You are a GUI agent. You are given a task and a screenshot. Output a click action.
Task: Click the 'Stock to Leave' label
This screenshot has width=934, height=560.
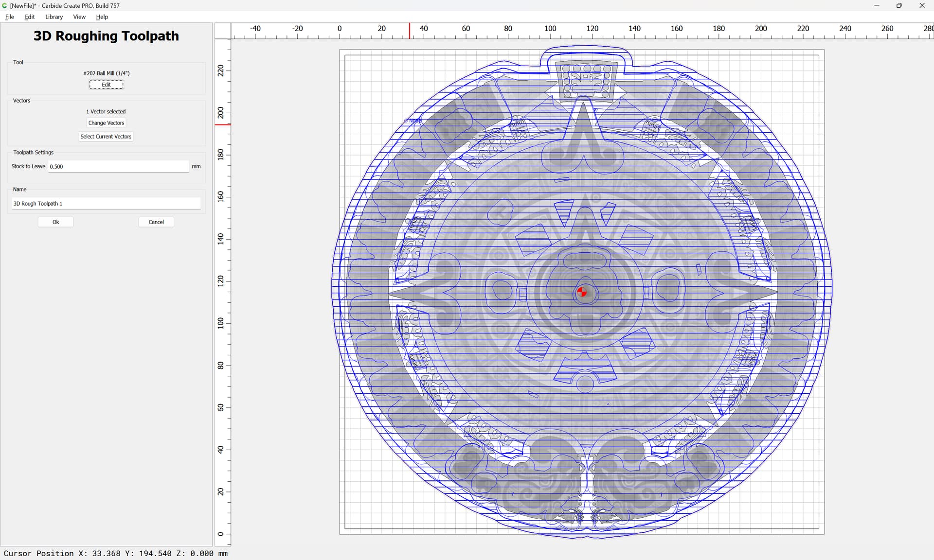tap(28, 166)
